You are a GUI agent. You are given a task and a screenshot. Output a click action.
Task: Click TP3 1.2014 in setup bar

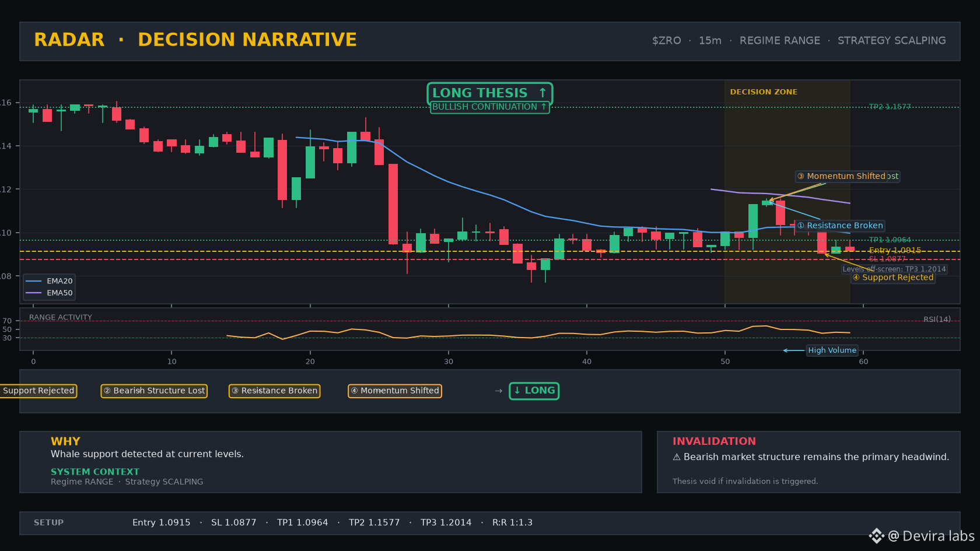point(446,523)
